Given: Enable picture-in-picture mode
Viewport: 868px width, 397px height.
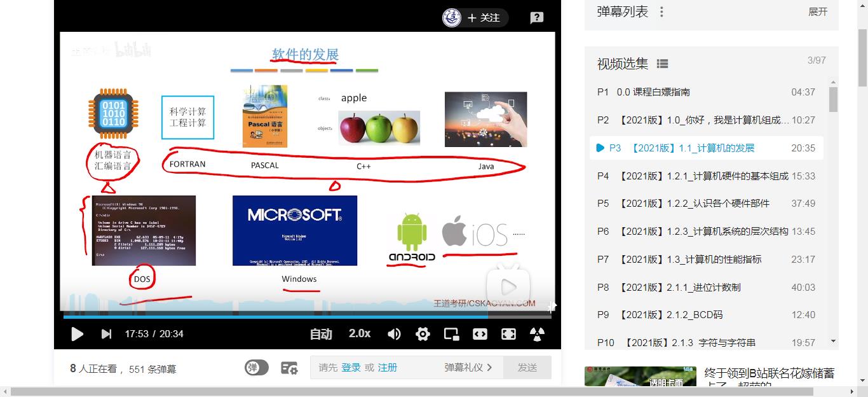Looking at the screenshot, I should click(451, 334).
